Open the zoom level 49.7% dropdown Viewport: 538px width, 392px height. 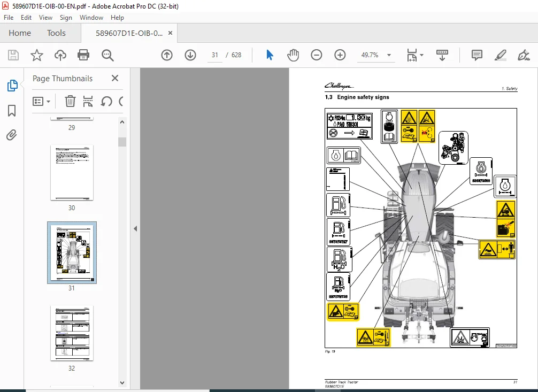click(389, 55)
